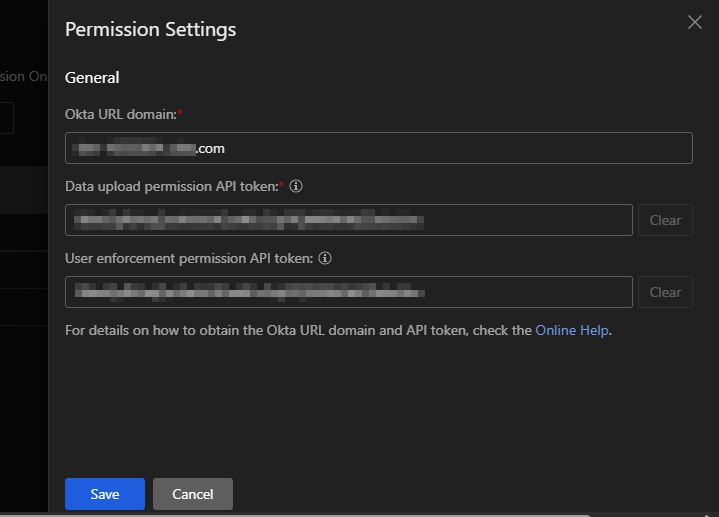Click info icon beside Data upload token label

coord(296,186)
